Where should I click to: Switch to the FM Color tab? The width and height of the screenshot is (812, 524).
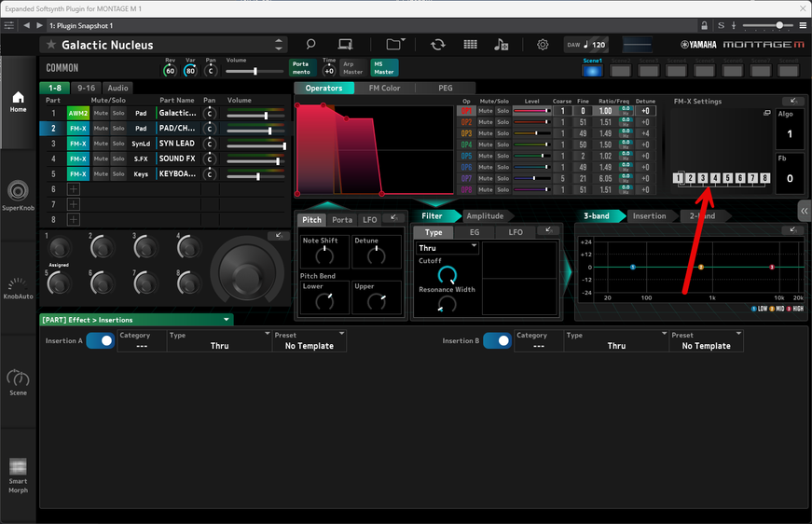point(384,89)
